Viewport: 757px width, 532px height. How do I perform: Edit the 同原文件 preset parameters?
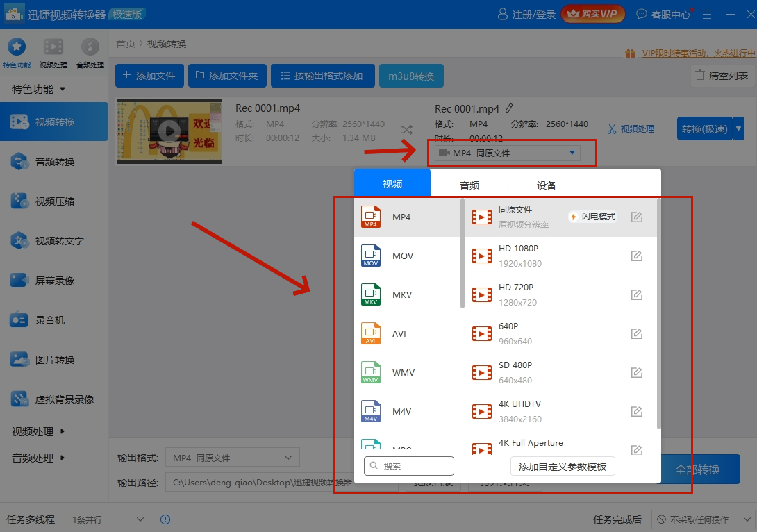tap(637, 217)
